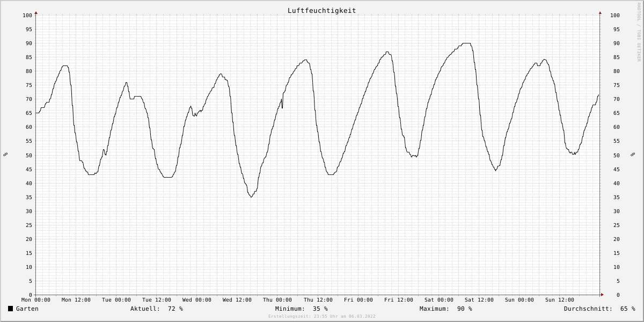Click the 35 label on the left axis
The image size is (644, 322).
point(29,197)
